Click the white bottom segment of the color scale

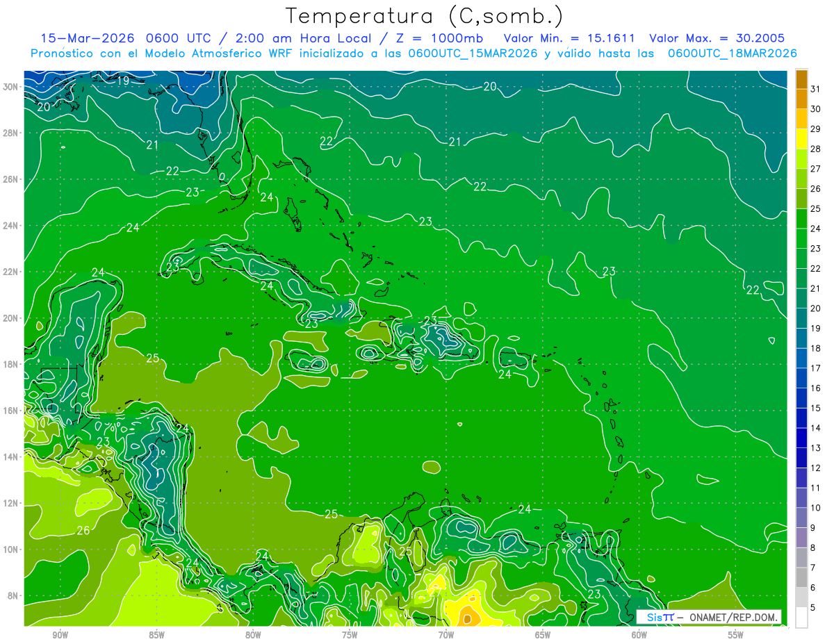[801, 617]
